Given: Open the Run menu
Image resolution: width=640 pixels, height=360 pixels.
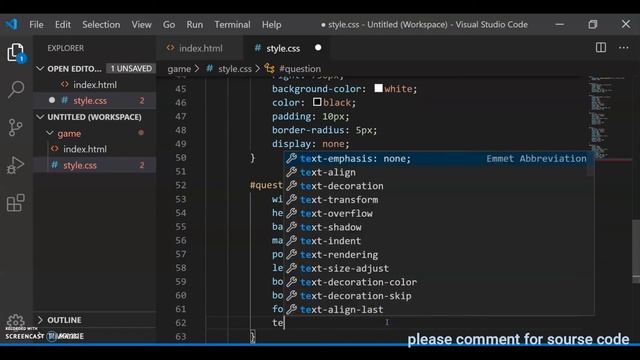Looking at the screenshot, I should pos(195,24).
